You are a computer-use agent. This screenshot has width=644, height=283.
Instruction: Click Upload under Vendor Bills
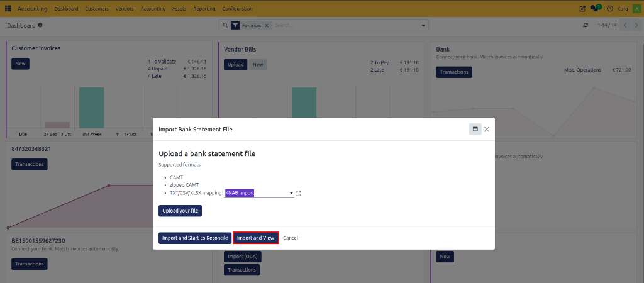click(236, 65)
